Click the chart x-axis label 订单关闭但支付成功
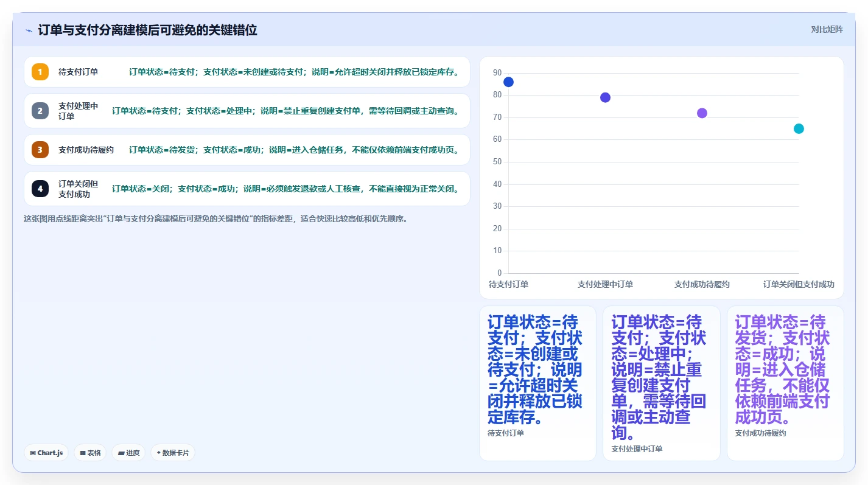The width and height of the screenshot is (868, 485). [799, 284]
